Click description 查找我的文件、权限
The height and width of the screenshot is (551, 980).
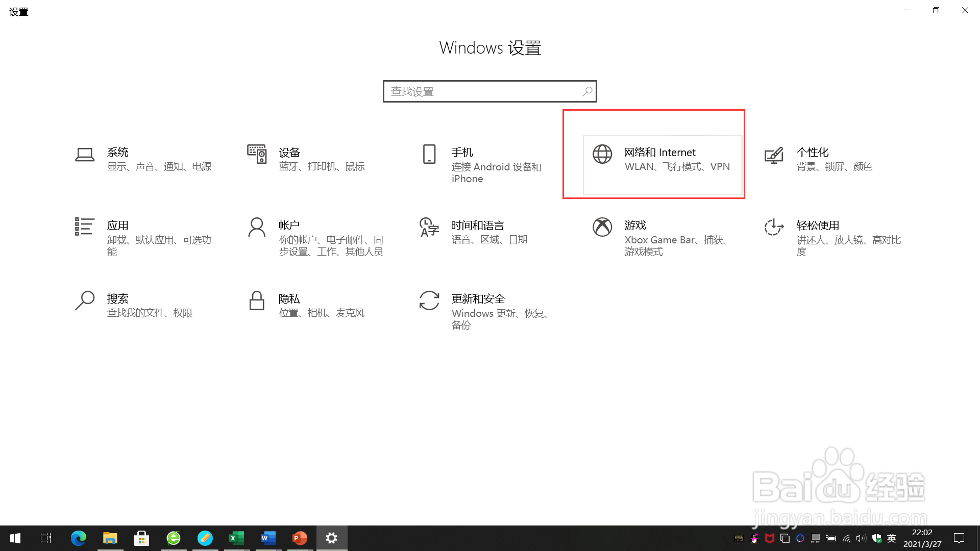150,313
